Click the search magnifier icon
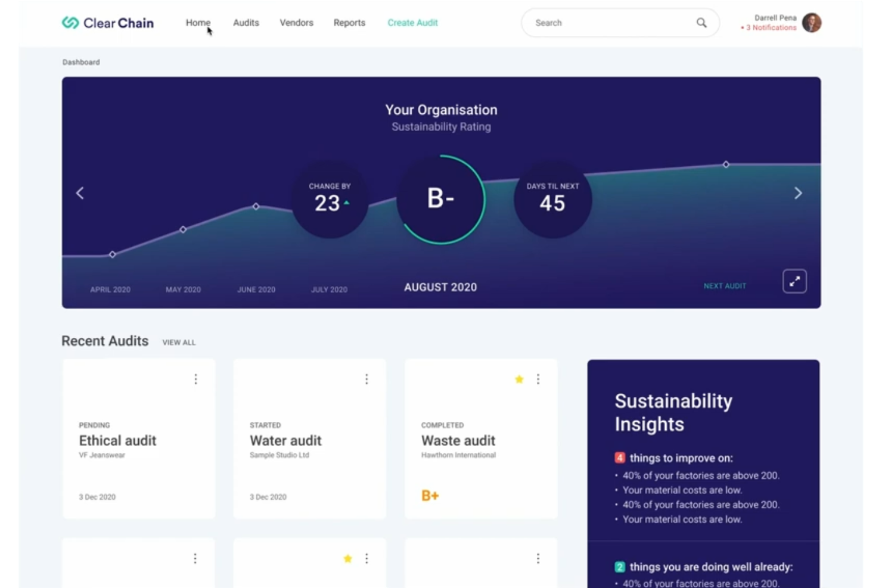Viewport: 882px width, 588px height. pyautogui.click(x=701, y=23)
